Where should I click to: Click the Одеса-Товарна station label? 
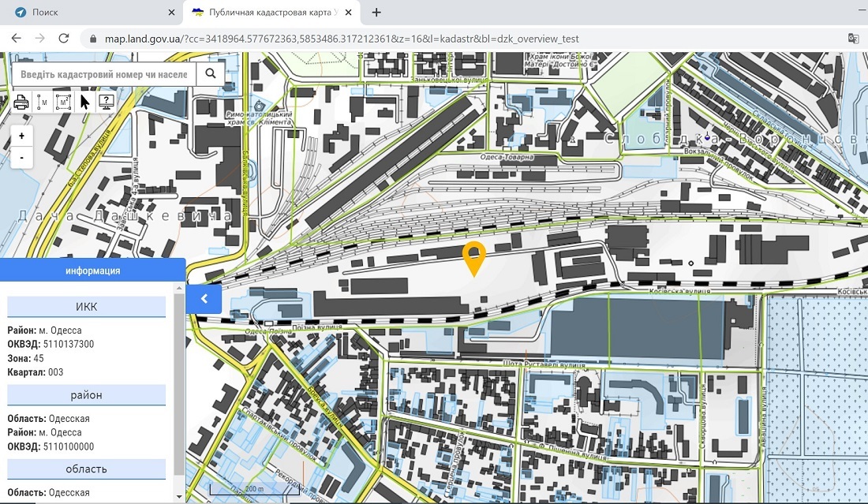pos(507,157)
